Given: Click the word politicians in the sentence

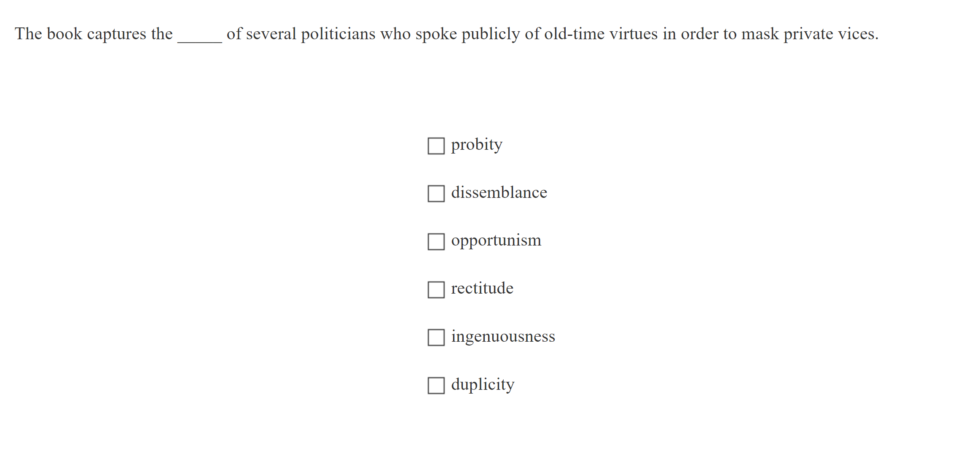Looking at the screenshot, I should tap(338, 34).
